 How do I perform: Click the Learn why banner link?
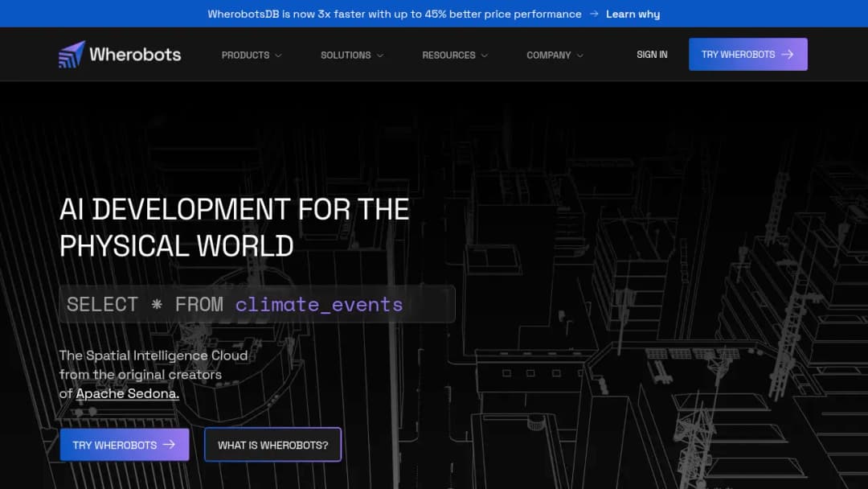(x=633, y=14)
